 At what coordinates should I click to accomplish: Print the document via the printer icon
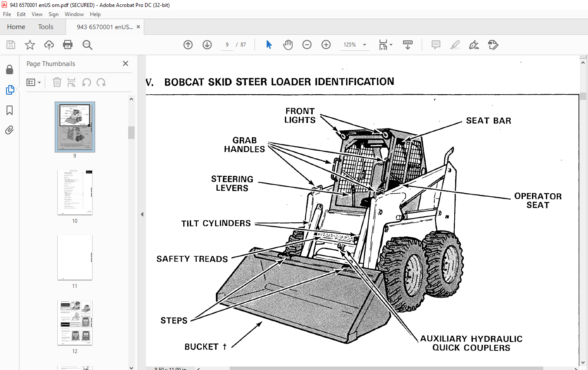pos(68,45)
